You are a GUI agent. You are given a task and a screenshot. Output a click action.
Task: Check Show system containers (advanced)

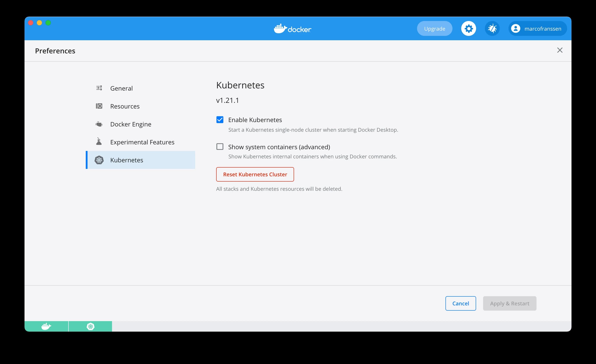220,147
